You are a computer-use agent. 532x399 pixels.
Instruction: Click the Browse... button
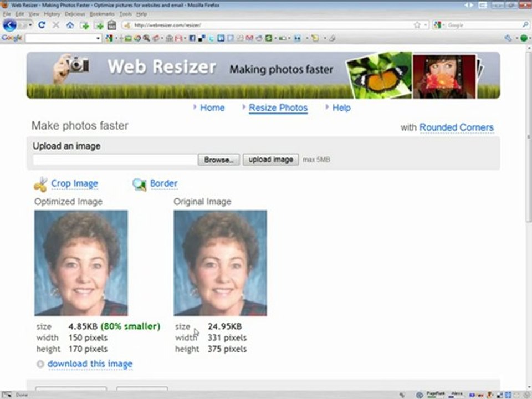coord(218,160)
